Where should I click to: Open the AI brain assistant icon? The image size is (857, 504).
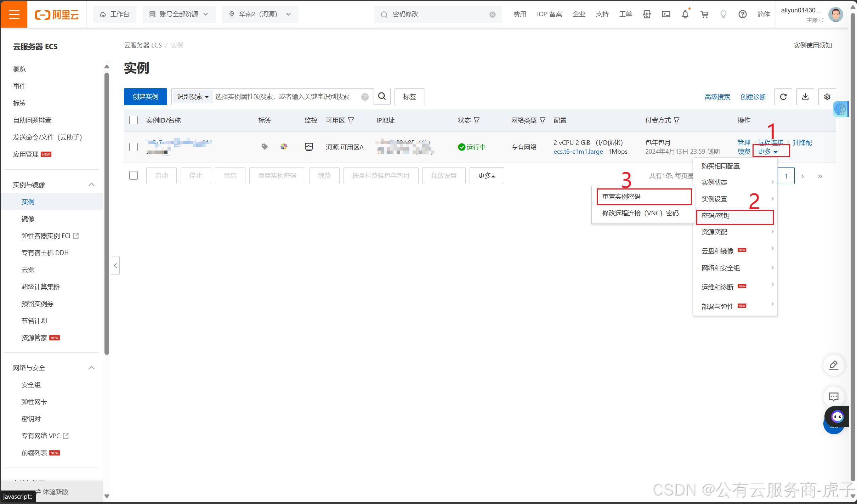point(840,109)
